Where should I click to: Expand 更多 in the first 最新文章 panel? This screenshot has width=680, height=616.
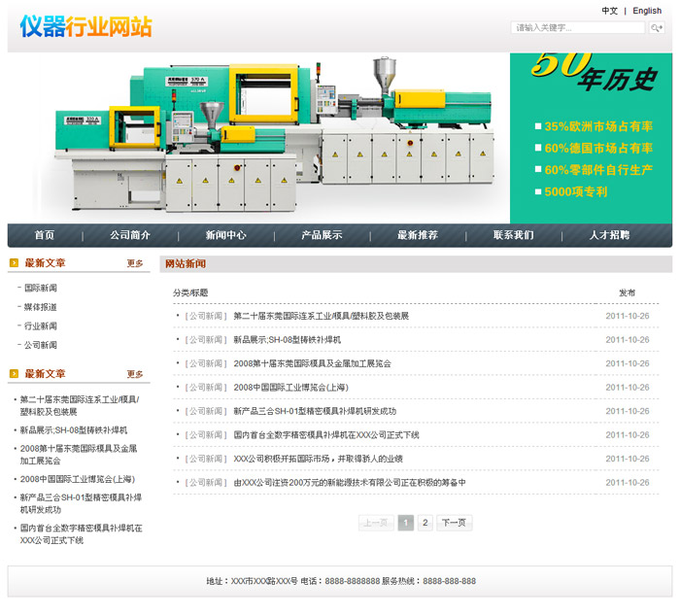tap(135, 263)
